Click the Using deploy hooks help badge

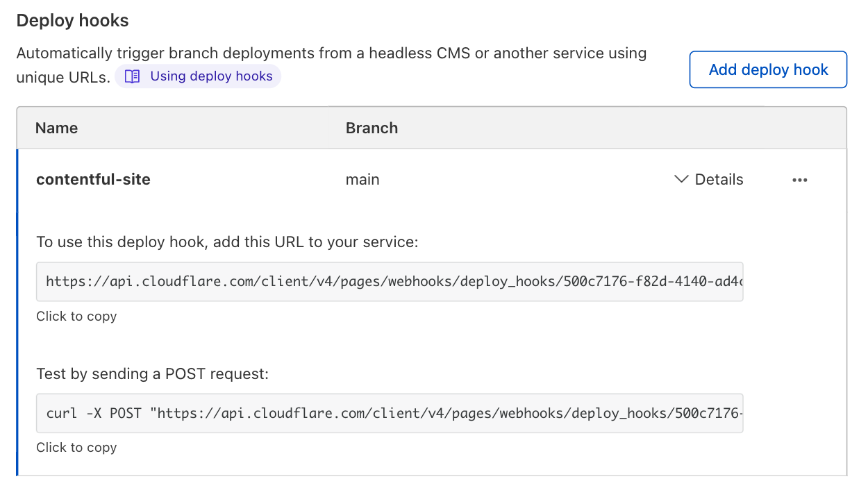[x=199, y=76]
